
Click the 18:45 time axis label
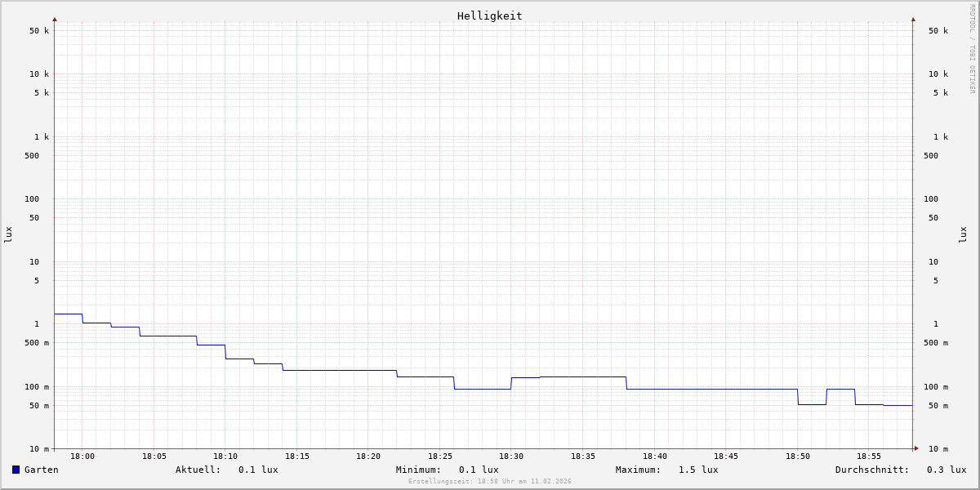(x=726, y=457)
